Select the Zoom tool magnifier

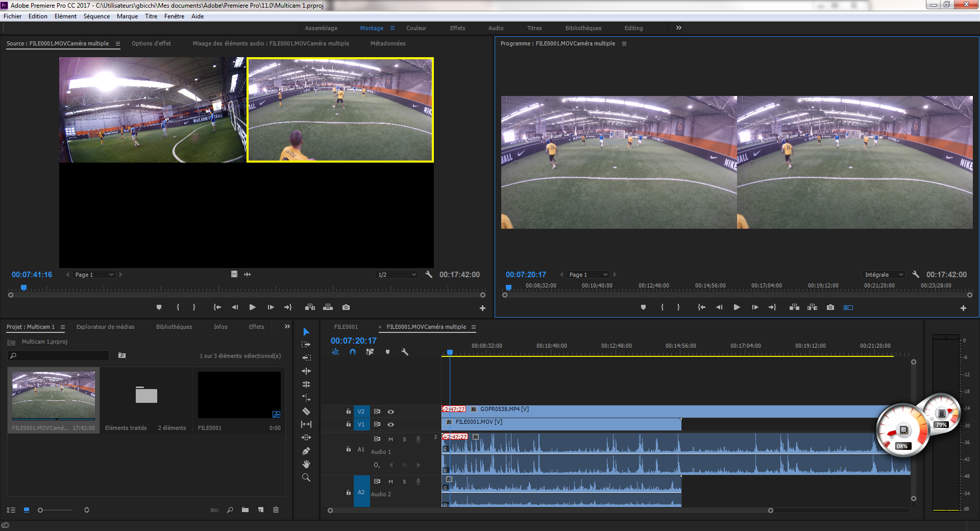(306, 477)
